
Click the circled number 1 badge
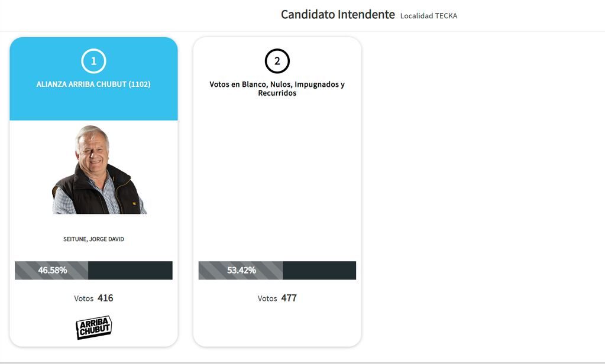pyautogui.click(x=93, y=60)
